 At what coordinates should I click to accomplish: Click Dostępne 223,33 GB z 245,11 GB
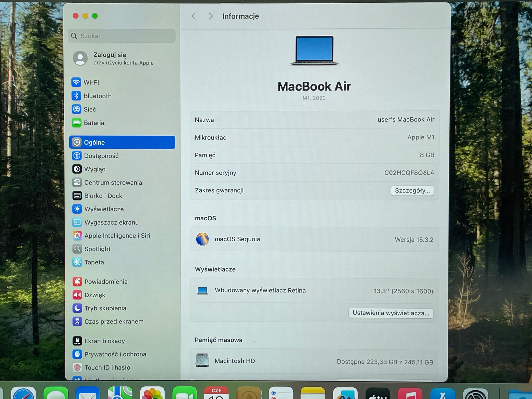(385, 362)
